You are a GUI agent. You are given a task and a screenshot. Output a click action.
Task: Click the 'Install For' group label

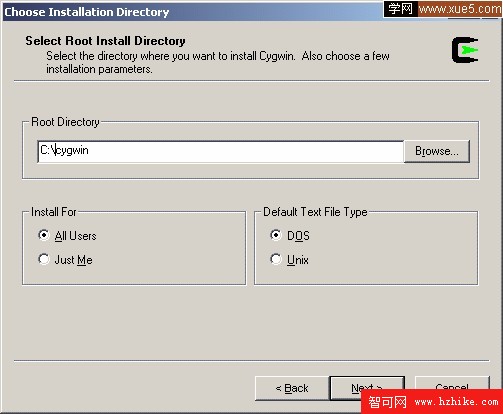tap(54, 212)
